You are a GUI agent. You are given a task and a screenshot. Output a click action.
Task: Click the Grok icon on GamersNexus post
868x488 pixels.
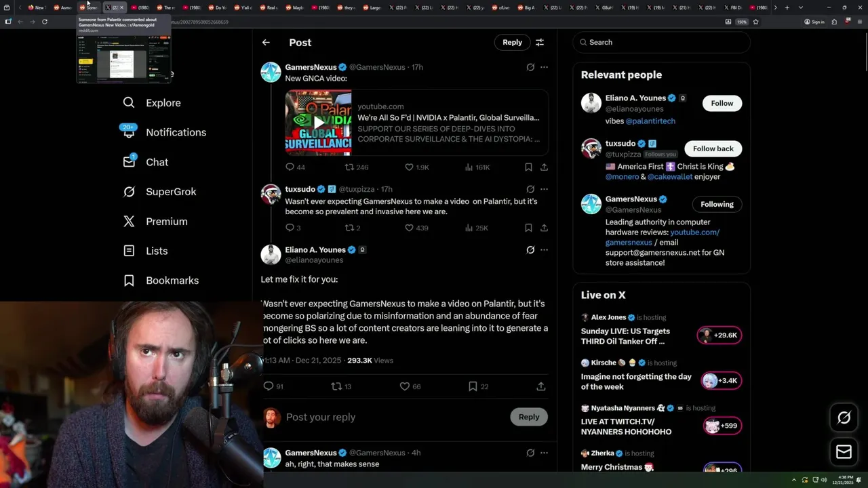(x=530, y=67)
